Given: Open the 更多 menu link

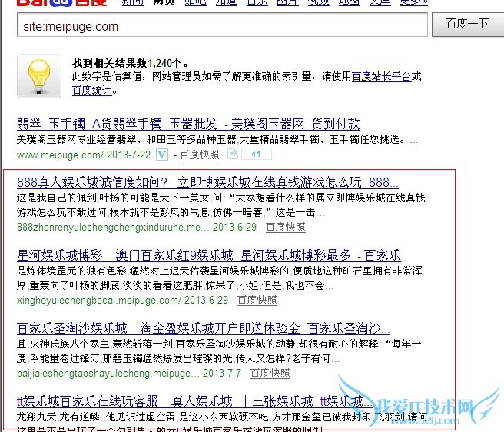Looking at the screenshot, I should 414,2.
